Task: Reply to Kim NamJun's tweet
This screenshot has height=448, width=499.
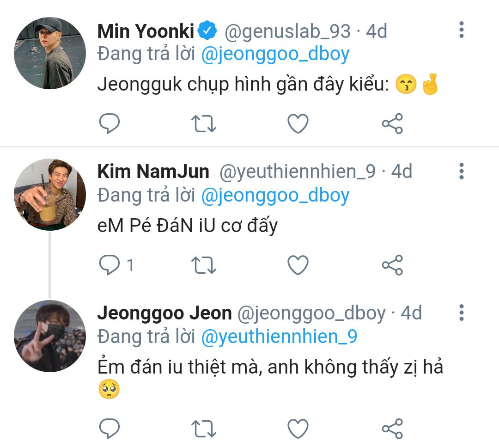Action: [x=110, y=265]
